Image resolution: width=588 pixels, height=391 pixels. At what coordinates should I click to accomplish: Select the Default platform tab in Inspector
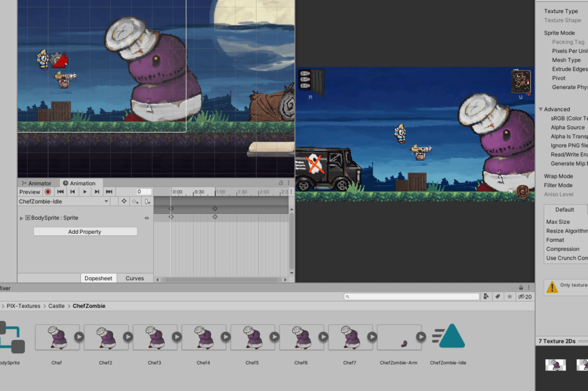565,210
